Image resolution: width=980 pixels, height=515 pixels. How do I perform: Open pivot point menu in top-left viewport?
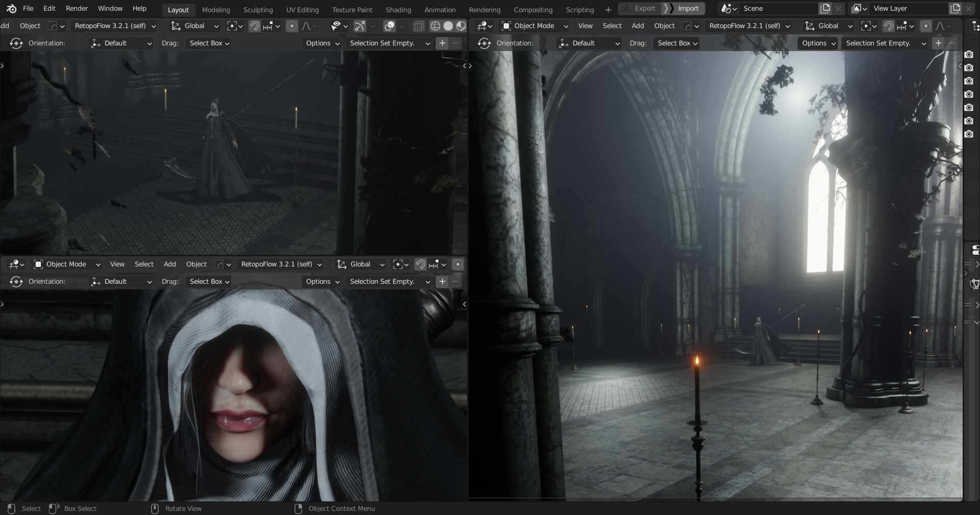tap(234, 26)
